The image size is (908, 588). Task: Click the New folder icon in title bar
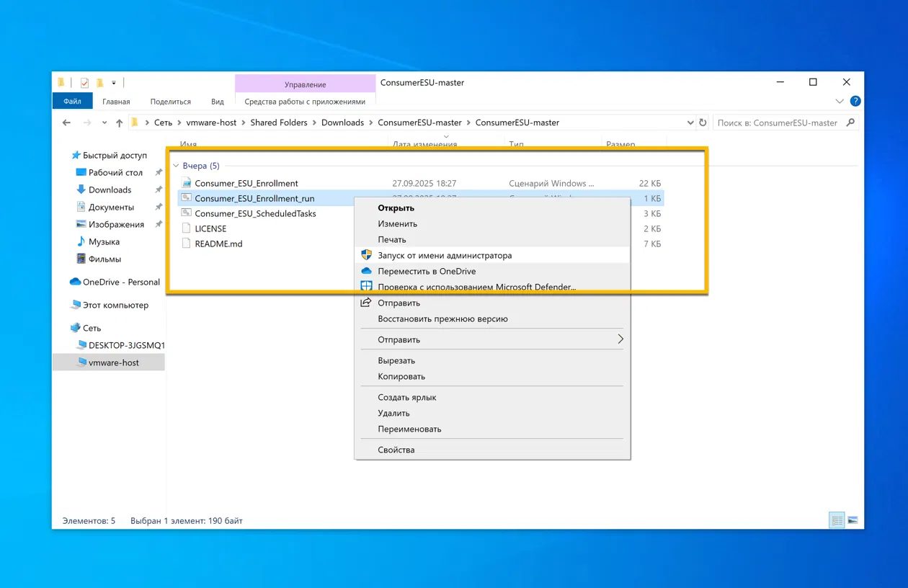(x=100, y=83)
